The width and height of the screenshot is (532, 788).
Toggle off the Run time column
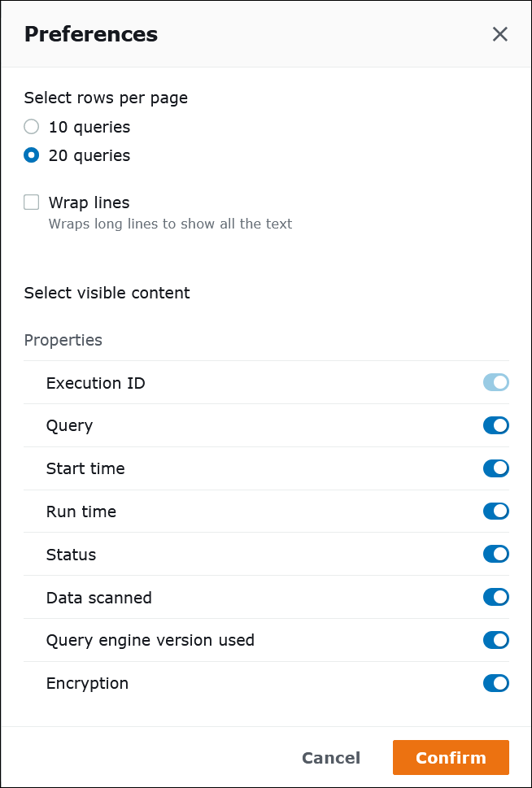496,512
